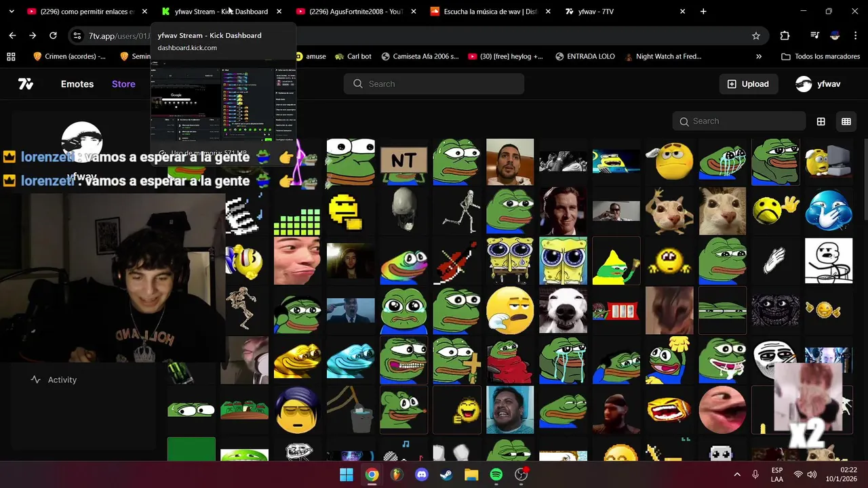This screenshot has width=868, height=488.
Task: Open Steam from the taskbar
Action: (446, 474)
